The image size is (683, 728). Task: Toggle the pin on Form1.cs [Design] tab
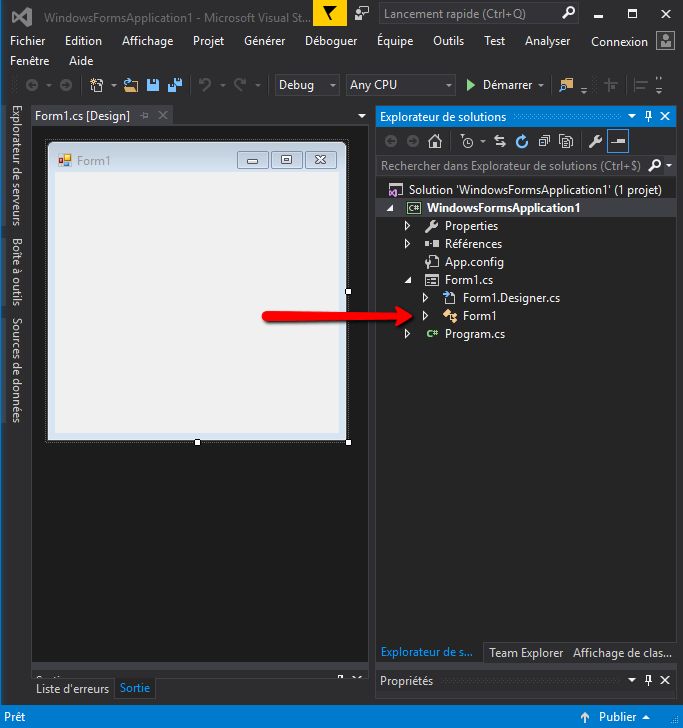coord(144,116)
